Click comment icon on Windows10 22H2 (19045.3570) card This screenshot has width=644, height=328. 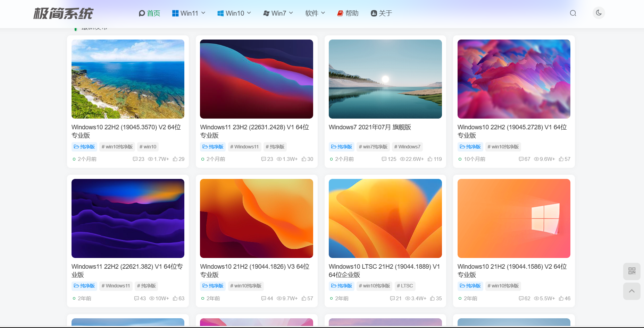pos(135,159)
